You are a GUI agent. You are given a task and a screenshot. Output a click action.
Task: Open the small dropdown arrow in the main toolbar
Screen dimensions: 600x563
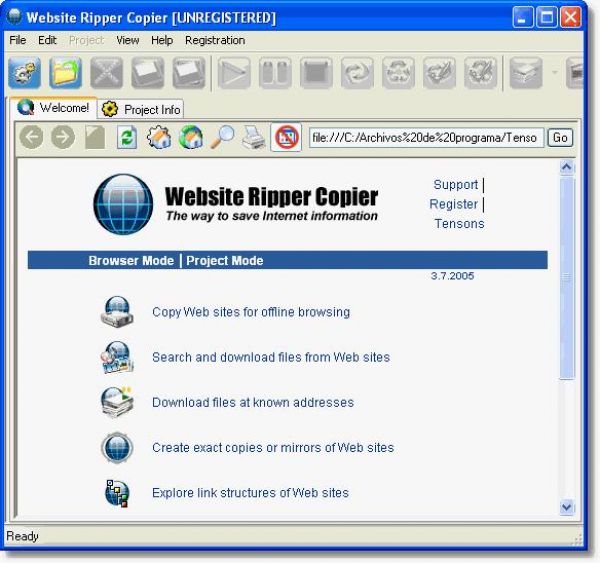554,72
